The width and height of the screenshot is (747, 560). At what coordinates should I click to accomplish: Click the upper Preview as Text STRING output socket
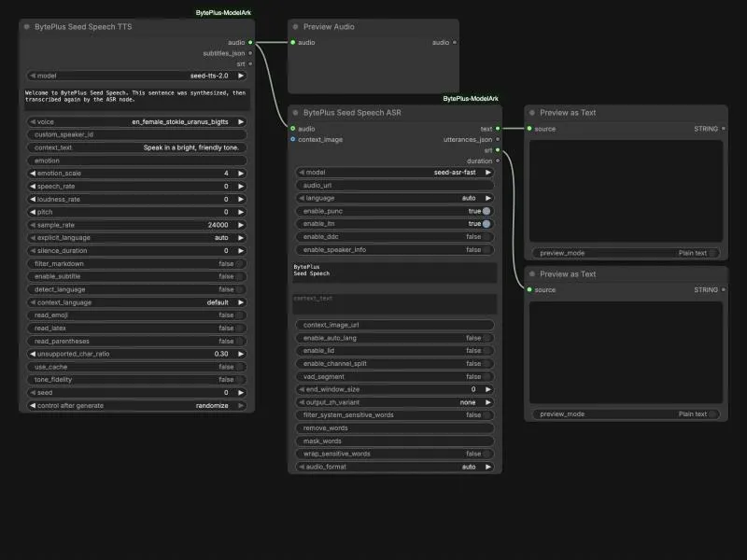(724, 129)
